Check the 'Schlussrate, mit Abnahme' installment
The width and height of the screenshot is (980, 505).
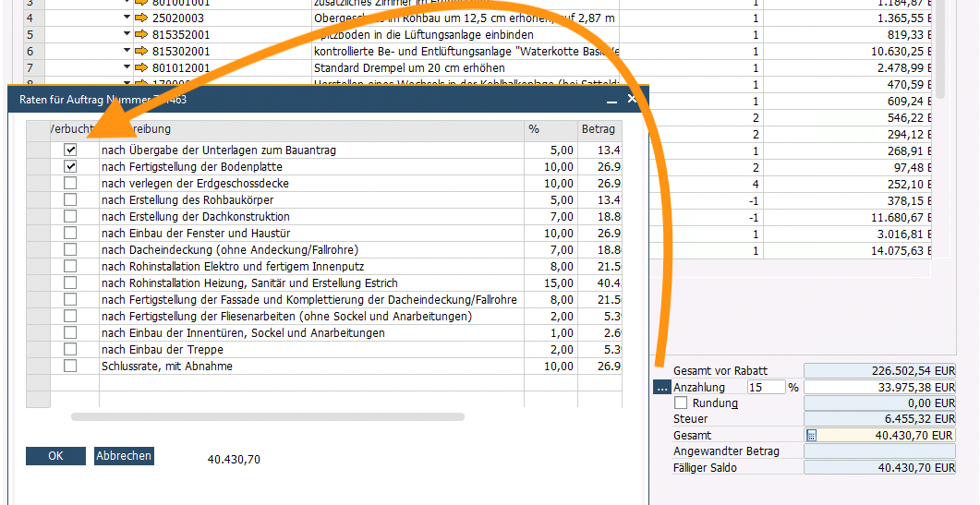point(70,367)
